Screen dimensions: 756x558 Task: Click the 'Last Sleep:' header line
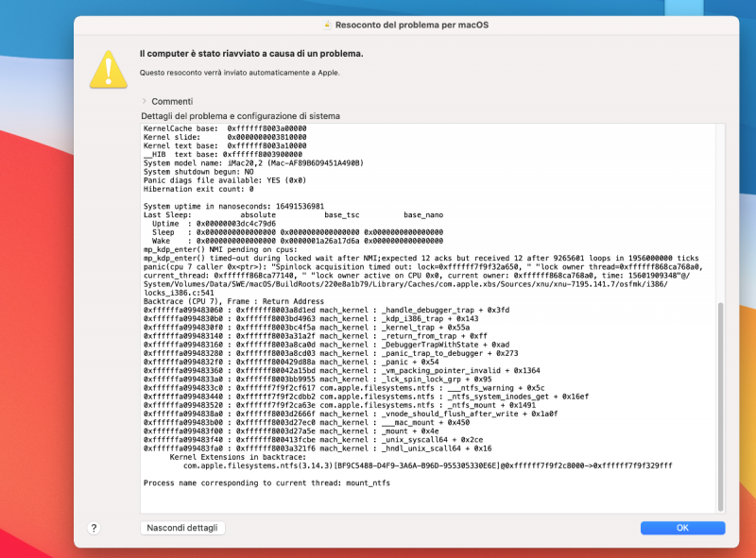click(x=293, y=215)
